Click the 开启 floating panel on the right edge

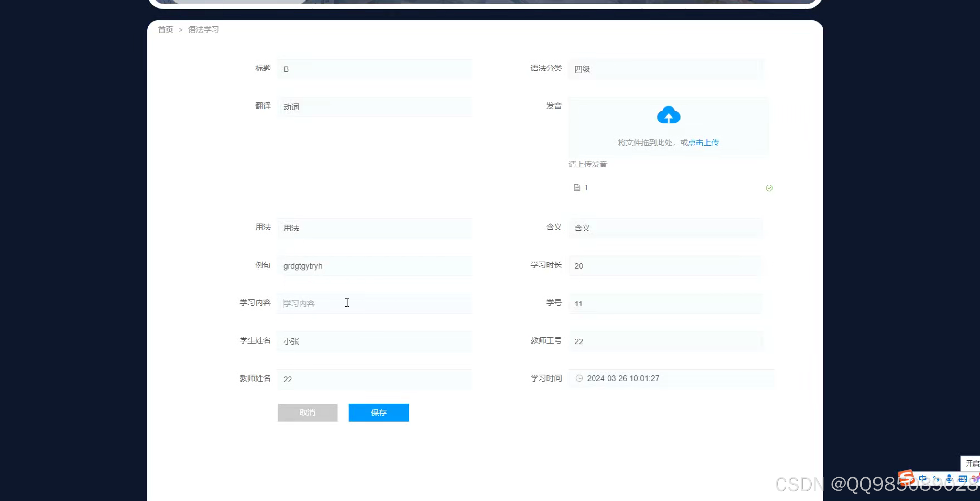[972, 464]
